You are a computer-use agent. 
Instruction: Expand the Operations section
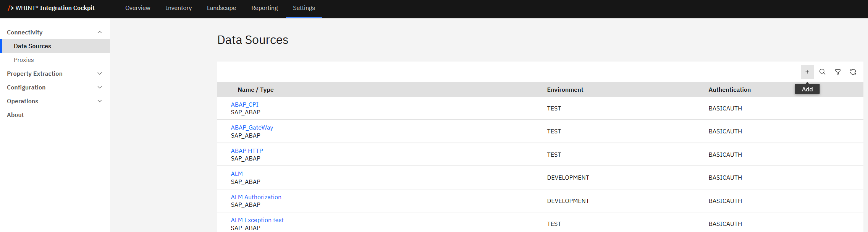coord(100,101)
